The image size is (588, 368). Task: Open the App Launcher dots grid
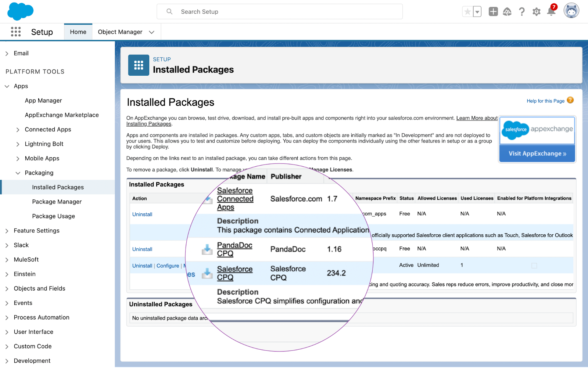click(16, 32)
